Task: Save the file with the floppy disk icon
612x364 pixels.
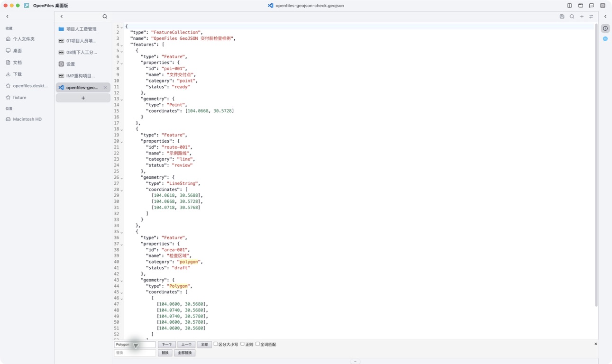Action: click(562, 17)
